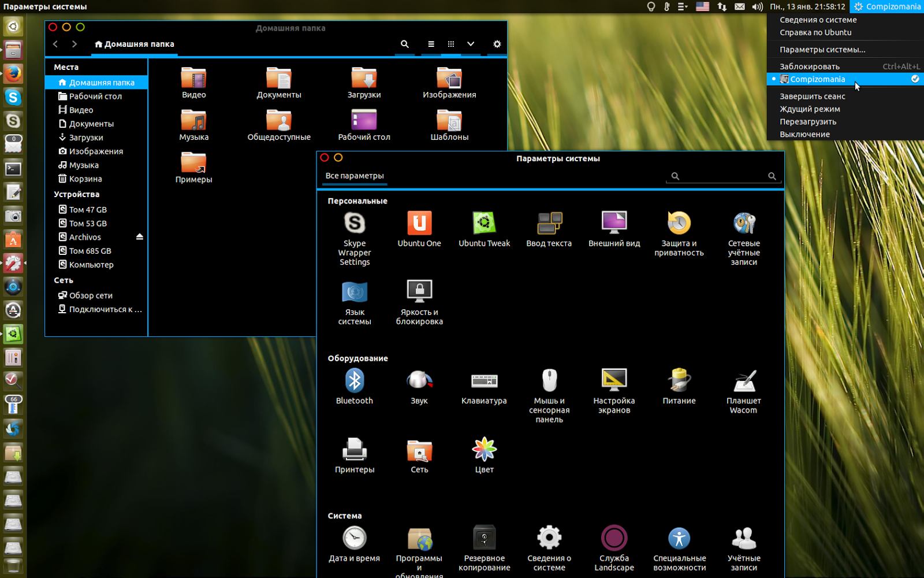Choose Заблокировать from the session menu
Screen dimensions: 924x578
[x=845, y=66]
